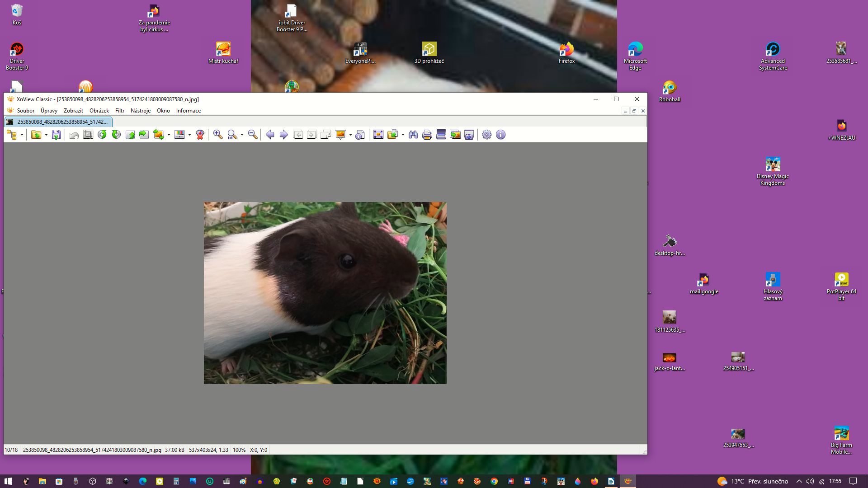This screenshot has height=488, width=868.
Task: Go to next image with right arrow
Action: click(284, 135)
